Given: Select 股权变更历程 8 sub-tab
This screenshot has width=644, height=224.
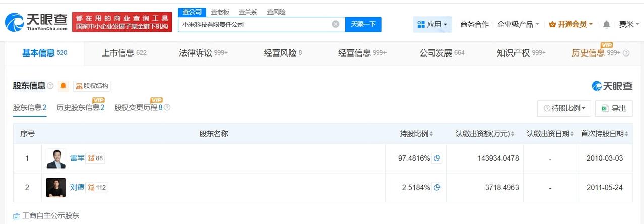Looking at the screenshot, I should point(139,107).
